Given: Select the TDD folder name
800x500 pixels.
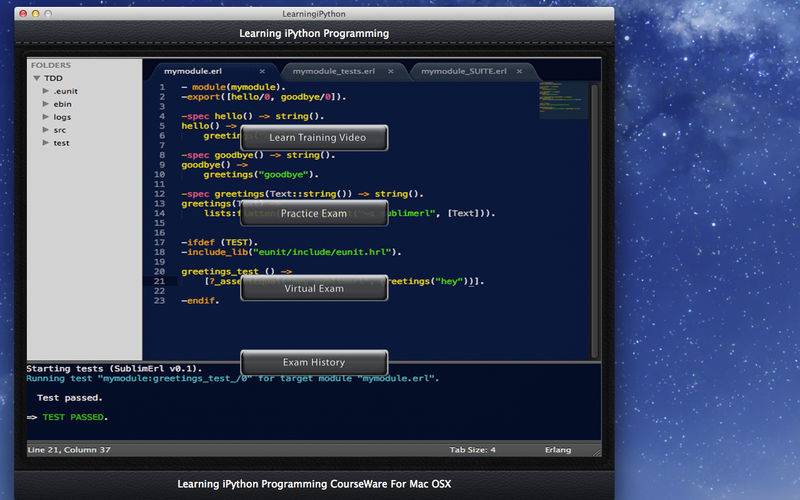Looking at the screenshot, I should point(53,78).
